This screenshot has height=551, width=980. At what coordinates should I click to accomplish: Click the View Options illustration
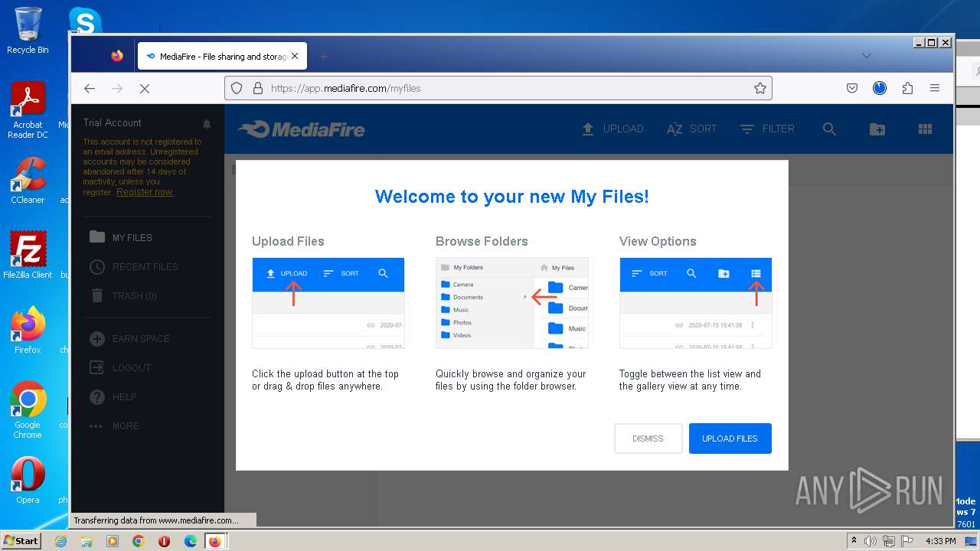tap(695, 303)
